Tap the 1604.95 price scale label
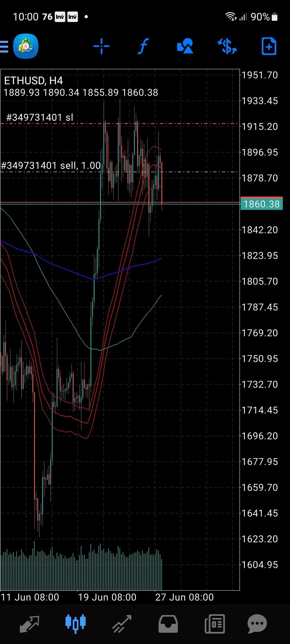This screenshot has height=644, width=290. 260,565
